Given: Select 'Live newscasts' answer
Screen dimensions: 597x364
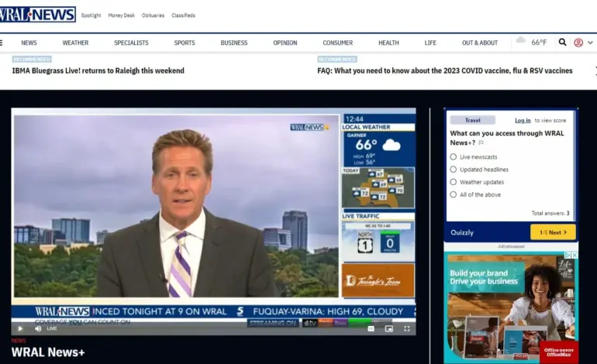Looking at the screenshot, I should 453,156.
